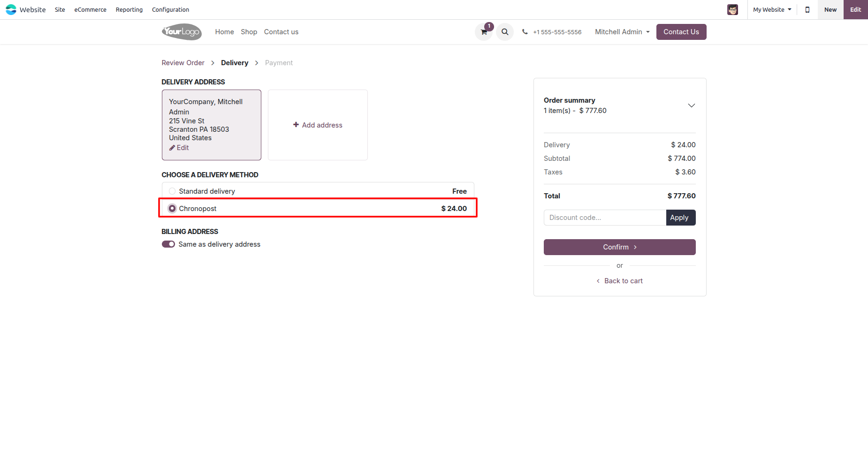Image resolution: width=868 pixels, height=453 pixels.
Task: Click the Odoo Website app icon
Action: point(11,9)
